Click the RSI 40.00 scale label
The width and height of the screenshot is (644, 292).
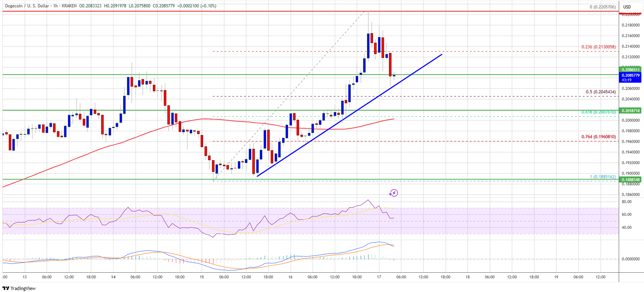(x=626, y=227)
